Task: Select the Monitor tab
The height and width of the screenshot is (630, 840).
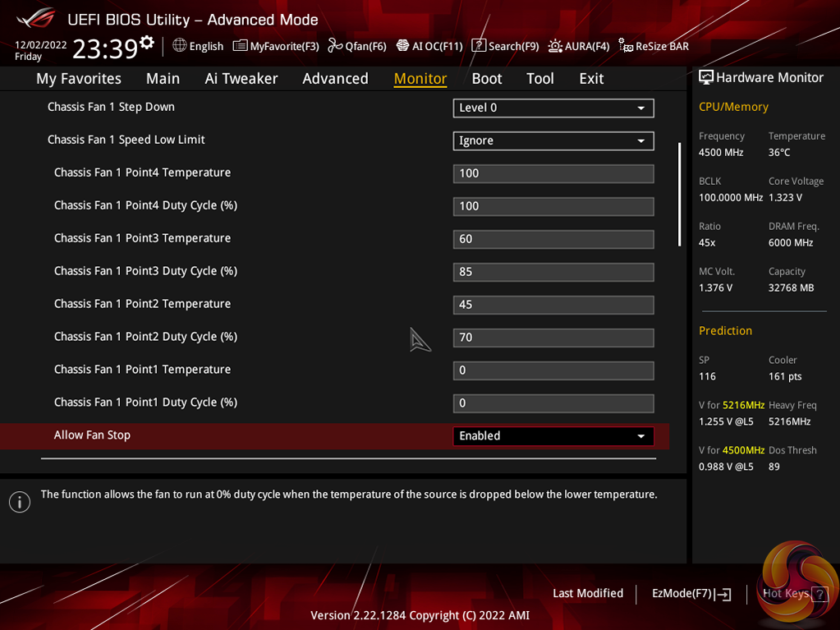Action: coord(420,79)
